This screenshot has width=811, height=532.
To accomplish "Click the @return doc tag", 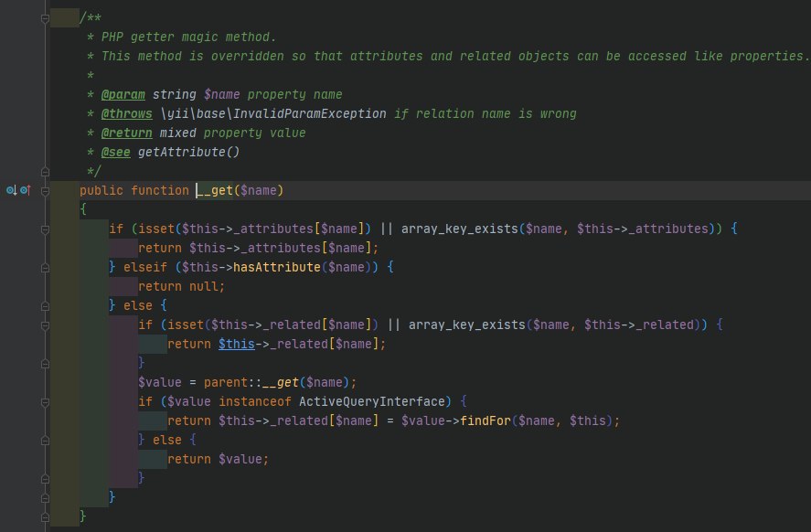I will pos(127,133).
